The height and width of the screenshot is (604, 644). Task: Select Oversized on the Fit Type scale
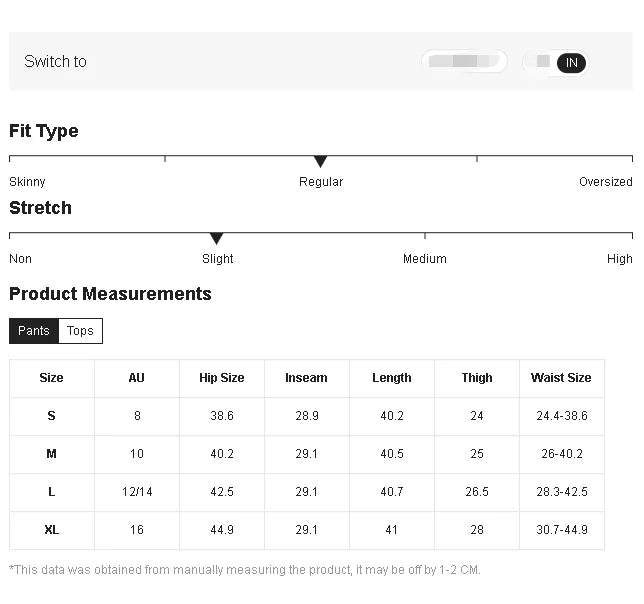coord(605,182)
